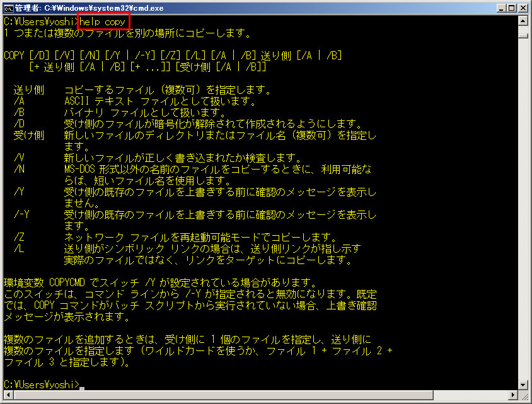532x404 pixels.
Task: Click the vertical scrollbar thumb
Action: [x=523, y=35]
